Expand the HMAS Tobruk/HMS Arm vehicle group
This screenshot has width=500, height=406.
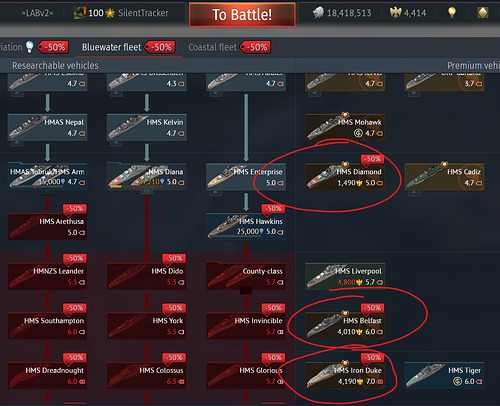(x=48, y=177)
